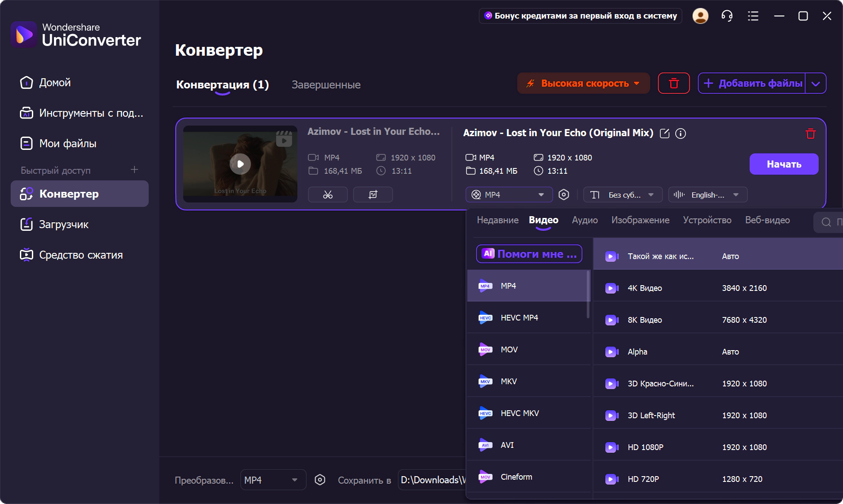Click the format search box
This screenshot has width=843, height=504.
(x=828, y=222)
